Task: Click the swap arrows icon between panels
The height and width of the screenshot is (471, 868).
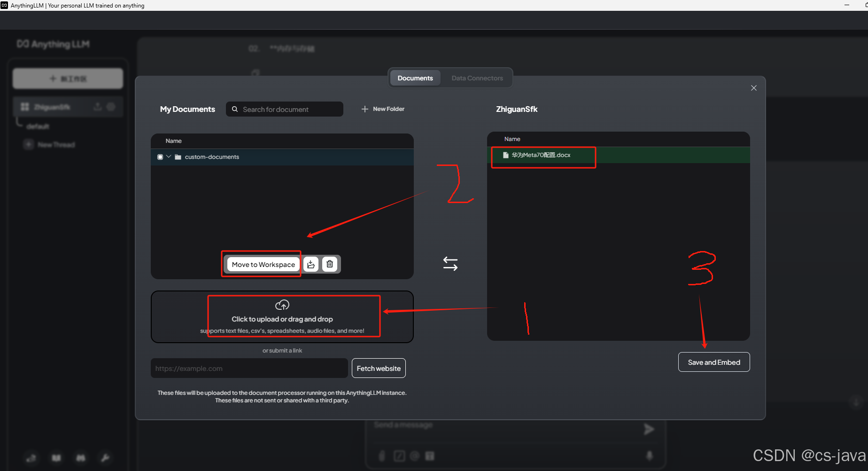Action: click(450, 263)
